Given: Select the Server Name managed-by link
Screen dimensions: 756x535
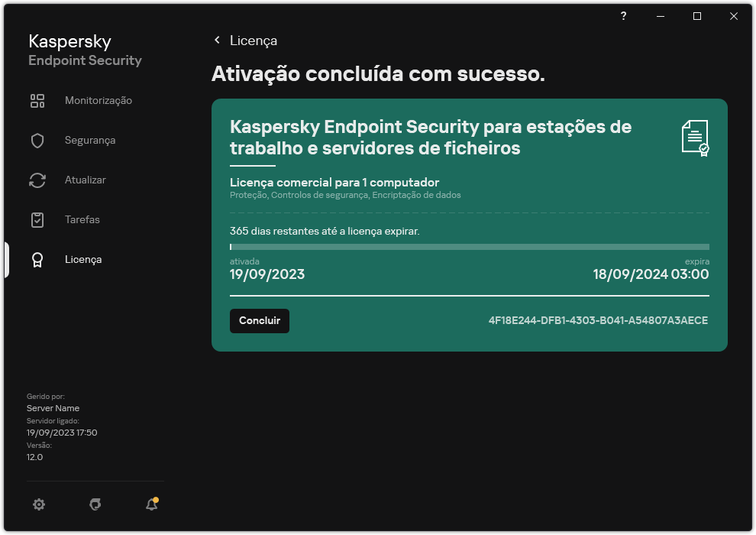Looking at the screenshot, I should [53, 408].
